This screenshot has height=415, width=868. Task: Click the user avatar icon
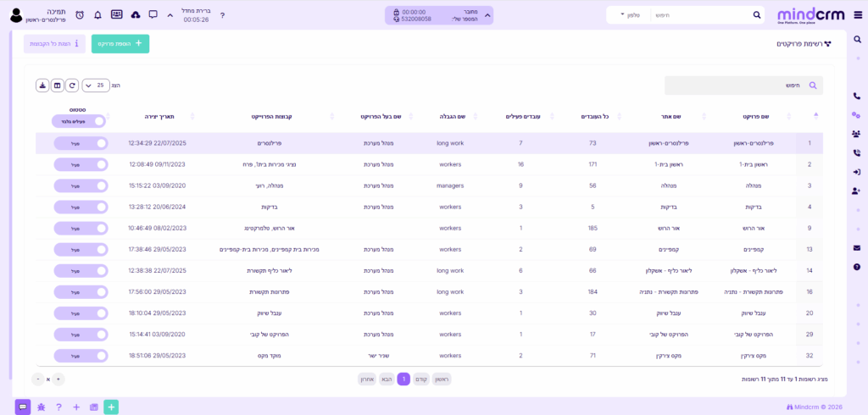(16, 15)
